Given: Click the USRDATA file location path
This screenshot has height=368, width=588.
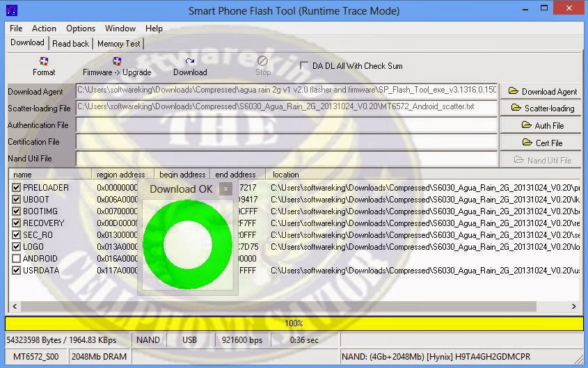Looking at the screenshot, I should coord(425,271).
